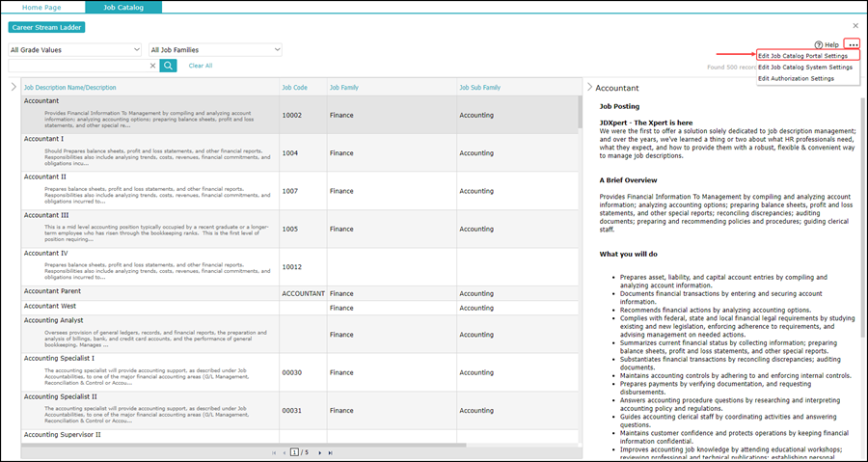Click the job list vertical scrollbar
Screen dimensions: 868x462
coord(580,111)
